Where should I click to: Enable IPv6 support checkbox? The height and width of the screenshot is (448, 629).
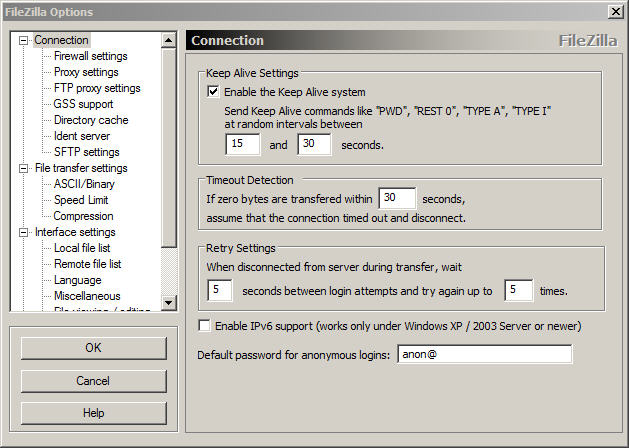(204, 325)
